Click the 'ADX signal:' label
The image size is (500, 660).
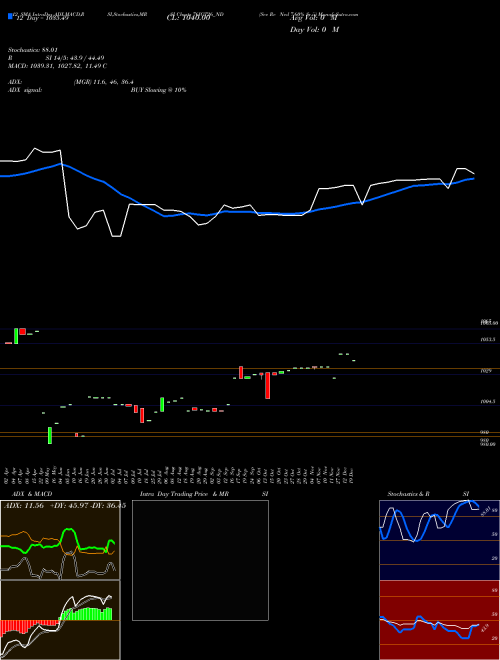tap(25, 90)
